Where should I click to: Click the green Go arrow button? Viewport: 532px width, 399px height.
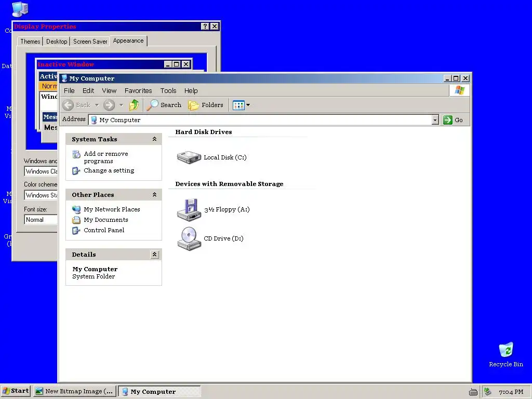pos(448,120)
